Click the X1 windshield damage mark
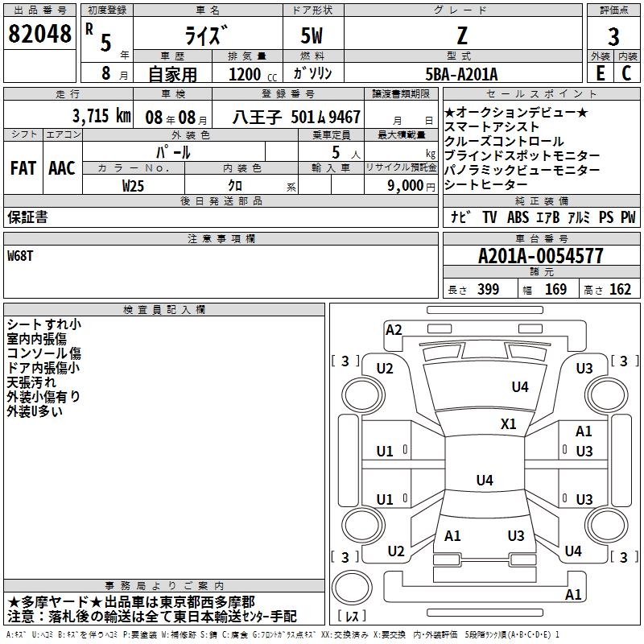 pos(509,423)
